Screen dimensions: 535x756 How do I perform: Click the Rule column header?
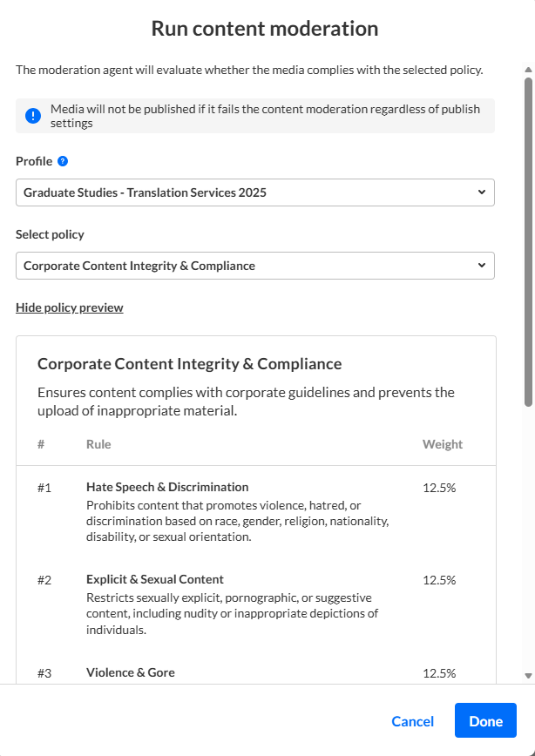point(98,444)
